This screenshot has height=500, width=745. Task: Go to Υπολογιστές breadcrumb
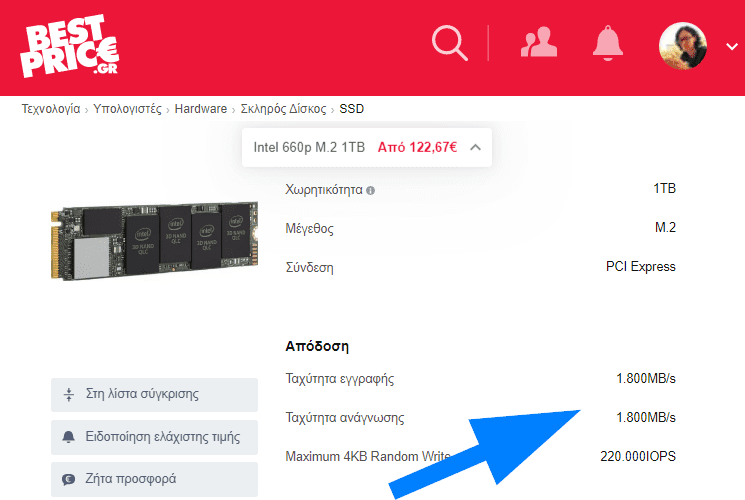pyautogui.click(x=127, y=109)
